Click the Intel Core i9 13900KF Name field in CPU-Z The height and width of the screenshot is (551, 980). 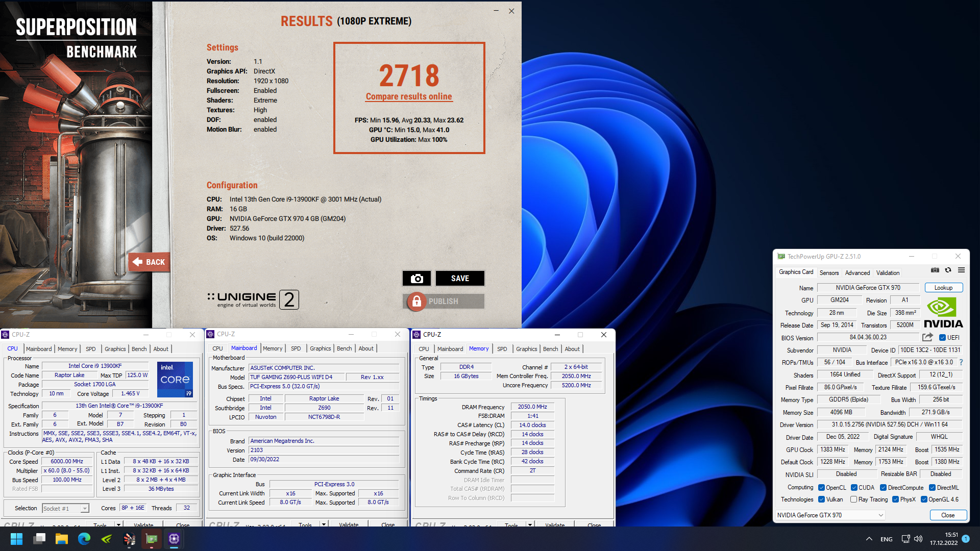point(95,366)
